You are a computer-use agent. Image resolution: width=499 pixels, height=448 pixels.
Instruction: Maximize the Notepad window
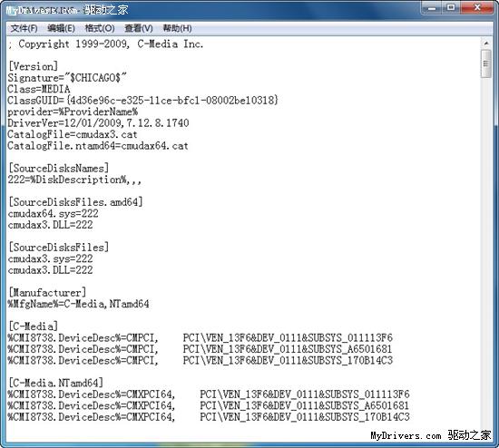[451, 7]
